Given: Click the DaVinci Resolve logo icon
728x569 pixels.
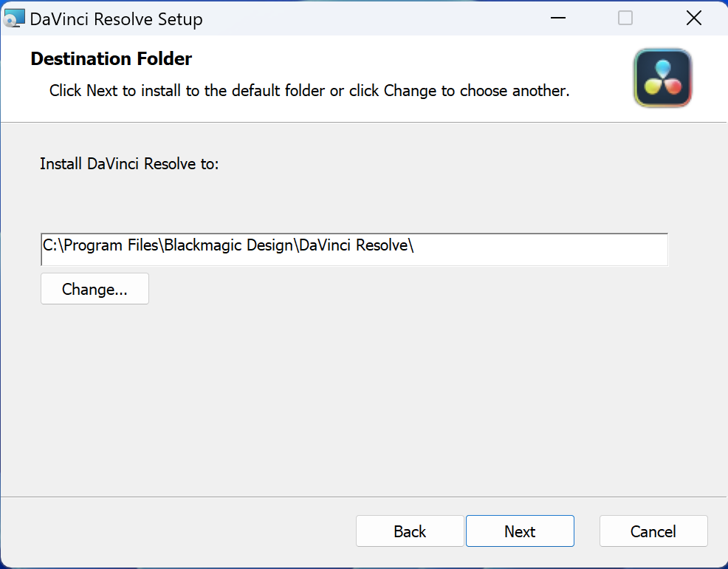Looking at the screenshot, I should (x=662, y=78).
